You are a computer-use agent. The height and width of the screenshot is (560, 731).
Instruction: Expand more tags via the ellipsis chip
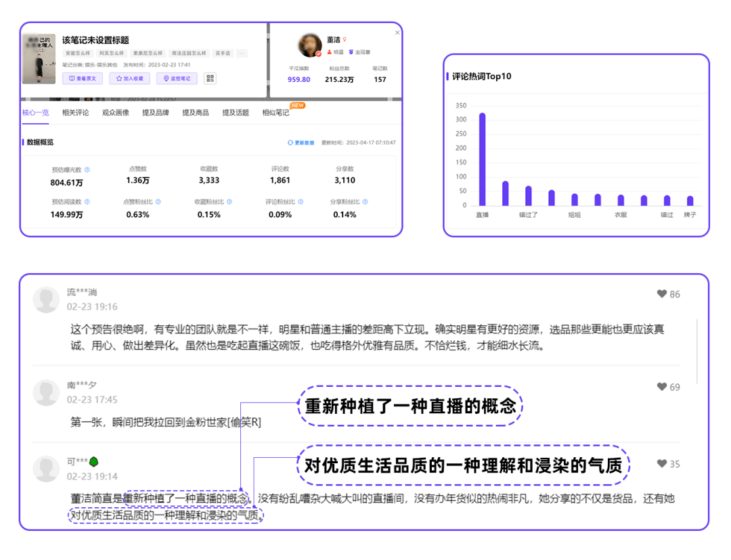242,53
